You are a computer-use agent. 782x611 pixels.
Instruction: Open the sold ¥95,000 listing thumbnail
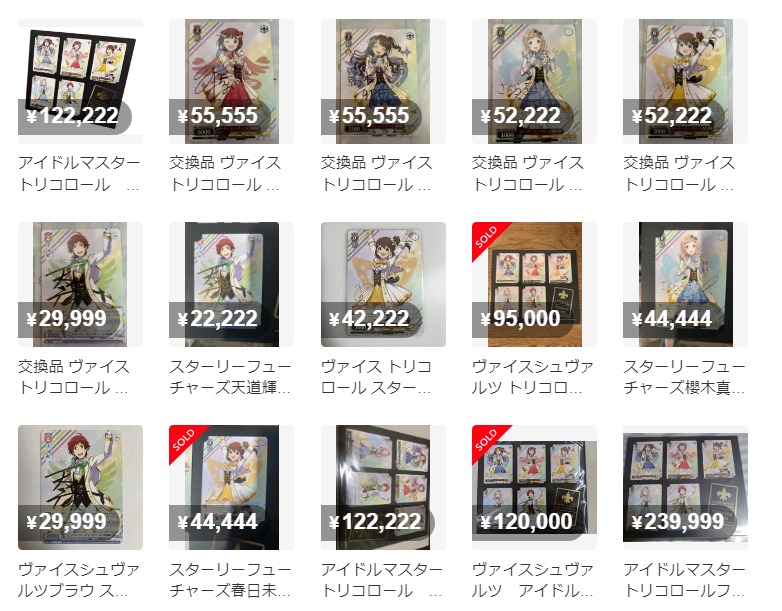pyautogui.click(x=534, y=284)
